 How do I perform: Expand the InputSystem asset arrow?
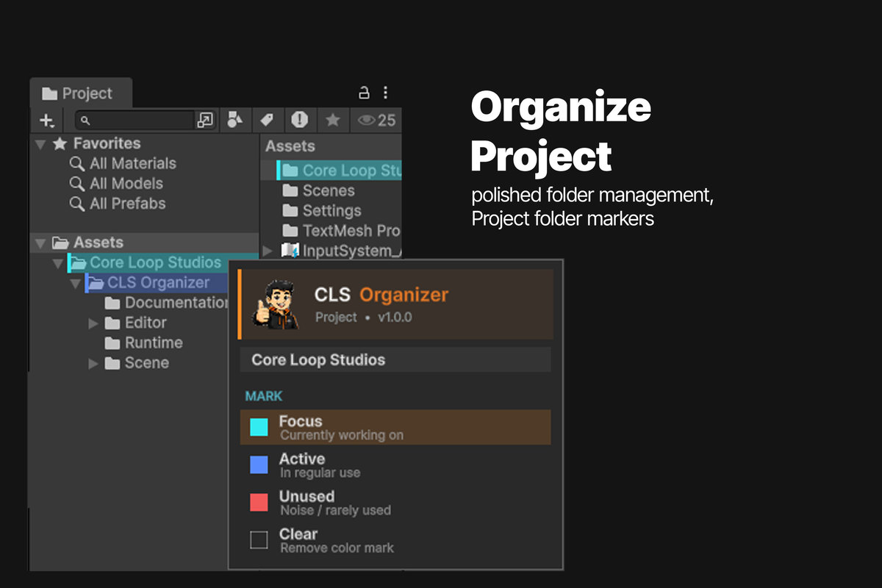click(x=268, y=251)
